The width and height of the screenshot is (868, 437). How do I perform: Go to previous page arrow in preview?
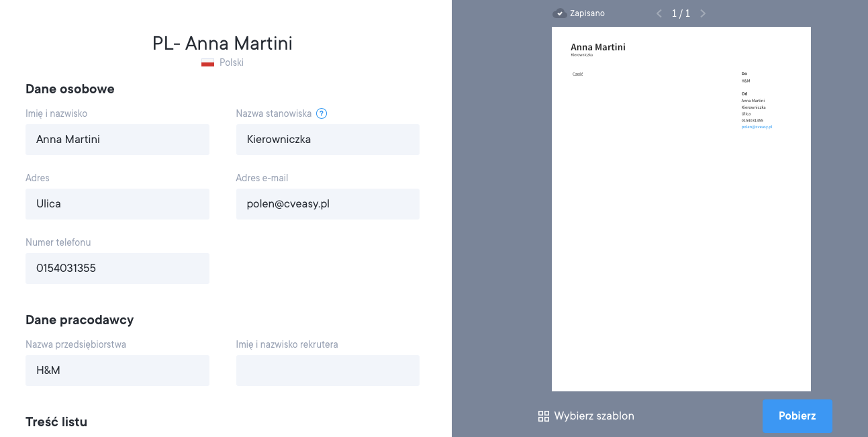click(x=659, y=13)
